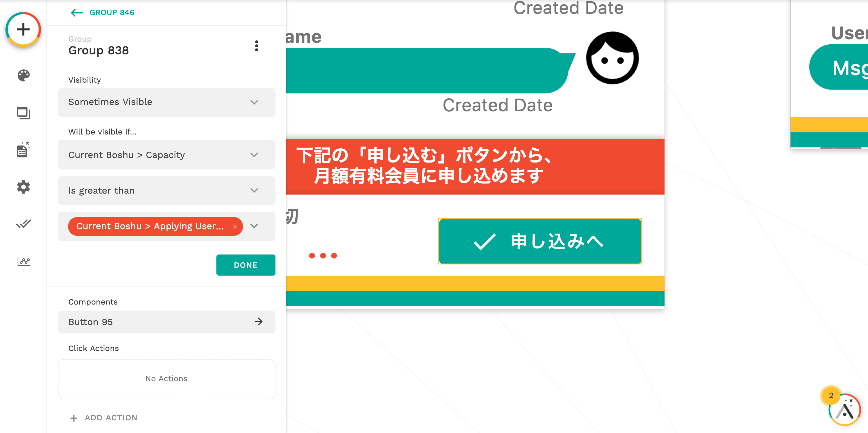868x433 pixels.
Task: Select the teal 申し込みへ button on canvas
Action: click(539, 242)
